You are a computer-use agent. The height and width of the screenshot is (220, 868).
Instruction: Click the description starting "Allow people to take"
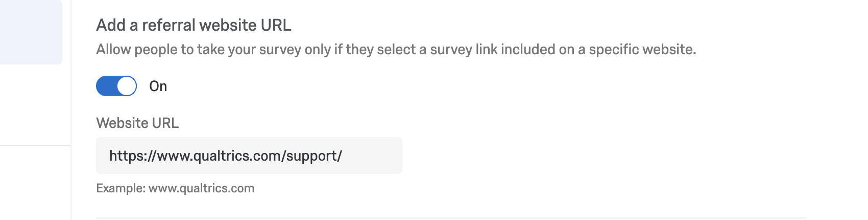click(x=396, y=50)
